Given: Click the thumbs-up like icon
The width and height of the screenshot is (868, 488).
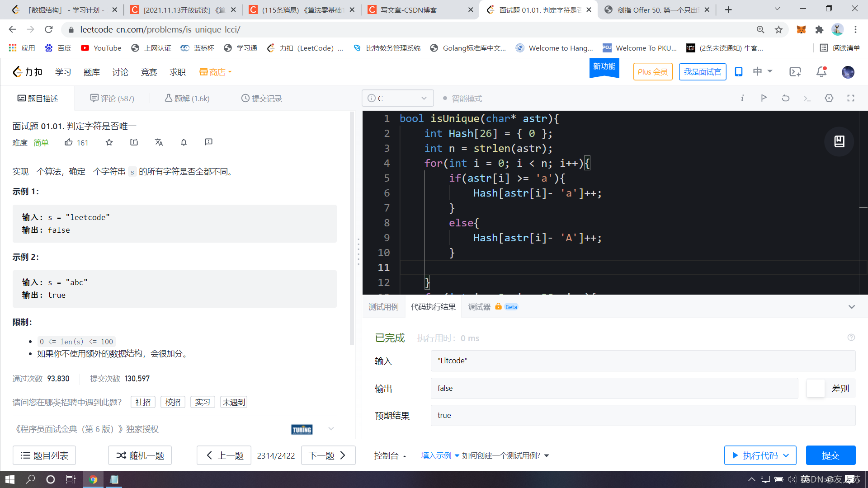Looking at the screenshot, I should tap(69, 142).
